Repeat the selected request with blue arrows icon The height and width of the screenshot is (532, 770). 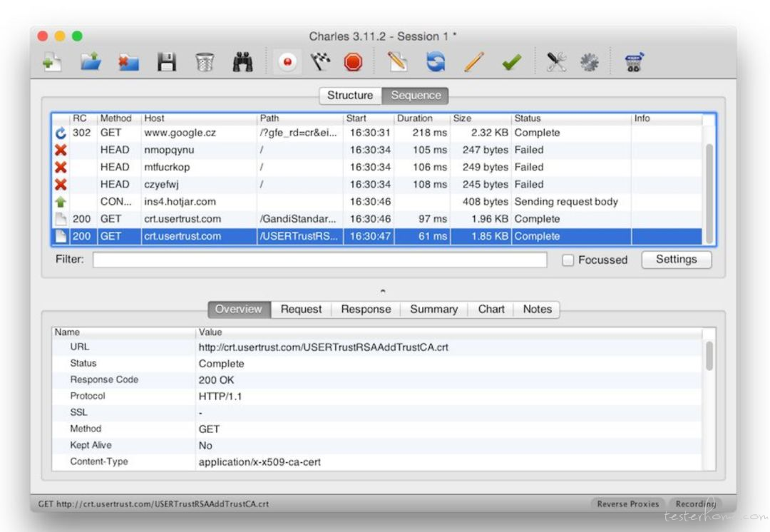click(x=436, y=62)
